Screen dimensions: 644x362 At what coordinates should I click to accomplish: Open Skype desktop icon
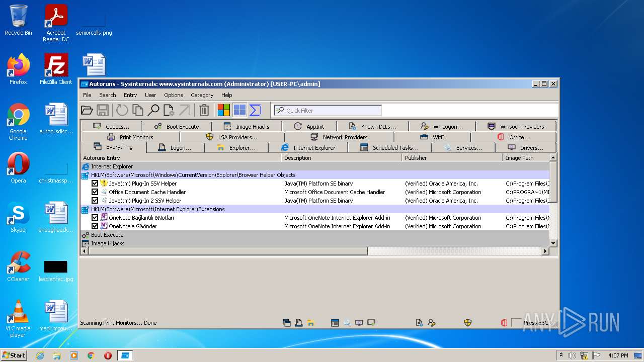coord(18,217)
